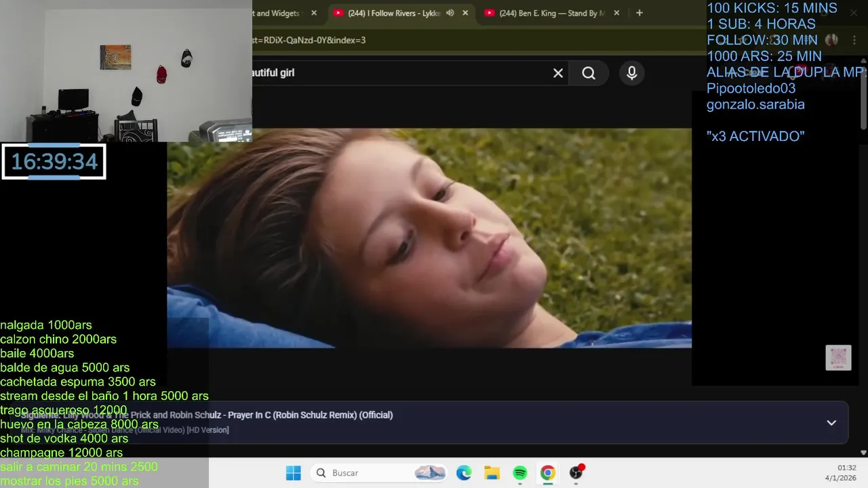This screenshot has height=488, width=868.
Task: Switch to the Ben E. King tab
Action: click(x=552, y=13)
